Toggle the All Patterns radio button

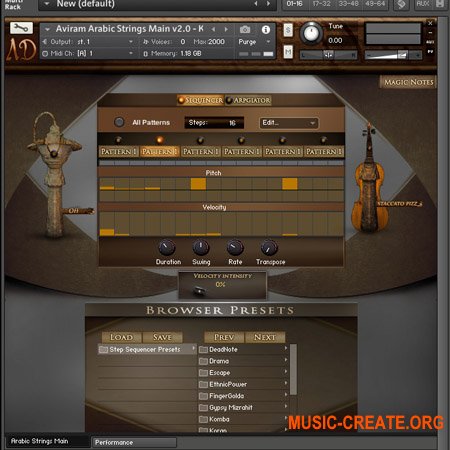pyautogui.click(x=119, y=122)
